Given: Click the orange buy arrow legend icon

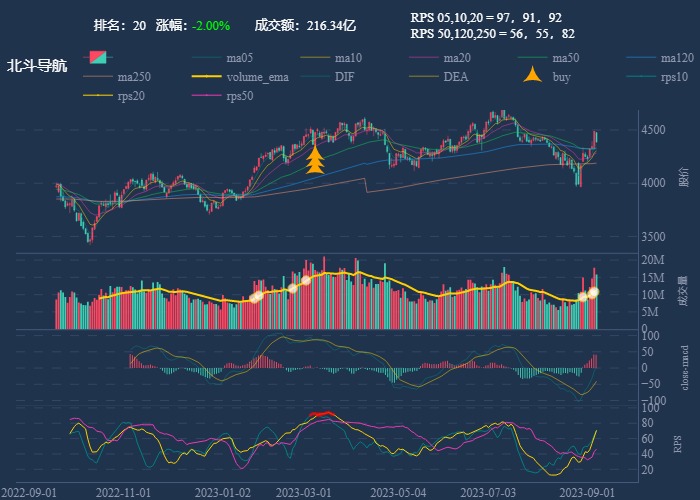Looking at the screenshot, I should click(535, 76).
